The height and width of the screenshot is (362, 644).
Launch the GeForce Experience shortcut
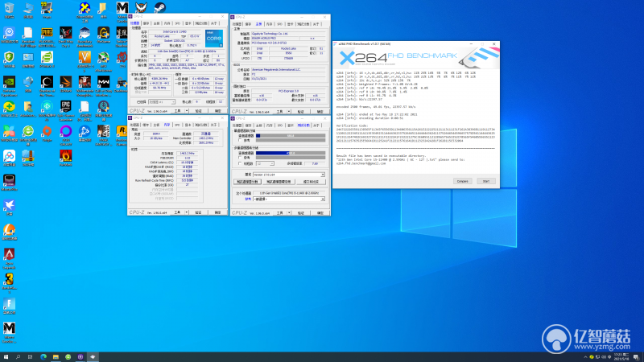click(x=9, y=86)
